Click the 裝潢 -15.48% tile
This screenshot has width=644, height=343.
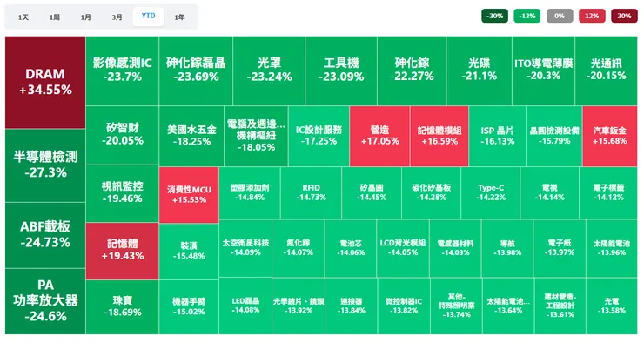tap(189, 252)
